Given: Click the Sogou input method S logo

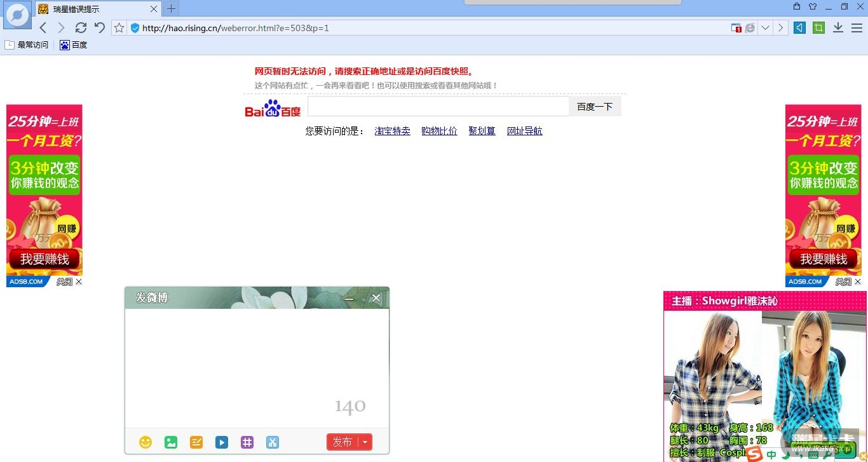Looking at the screenshot, I should coord(754,454).
